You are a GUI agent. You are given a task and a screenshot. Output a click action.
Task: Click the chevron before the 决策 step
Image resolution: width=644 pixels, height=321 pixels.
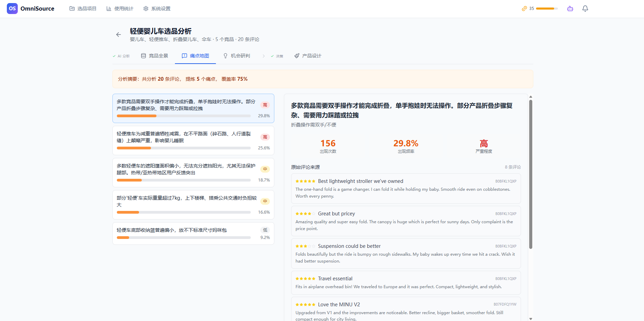(263, 55)
